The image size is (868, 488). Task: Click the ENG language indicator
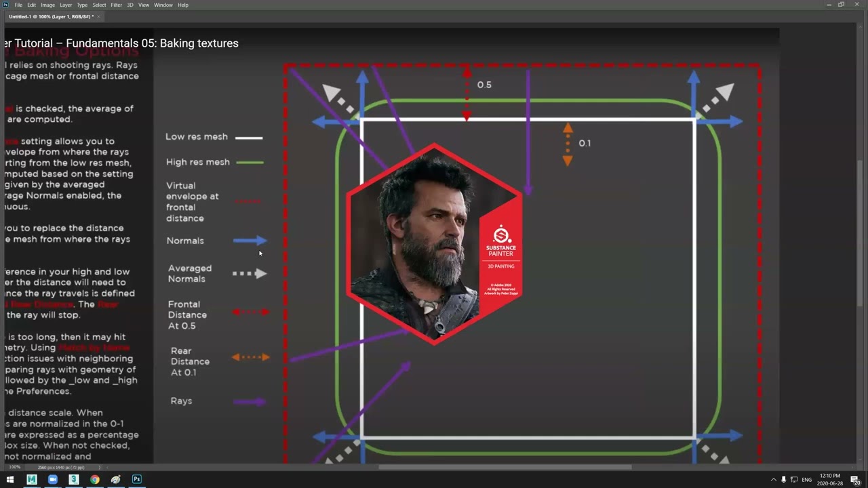tap(807, 480)
